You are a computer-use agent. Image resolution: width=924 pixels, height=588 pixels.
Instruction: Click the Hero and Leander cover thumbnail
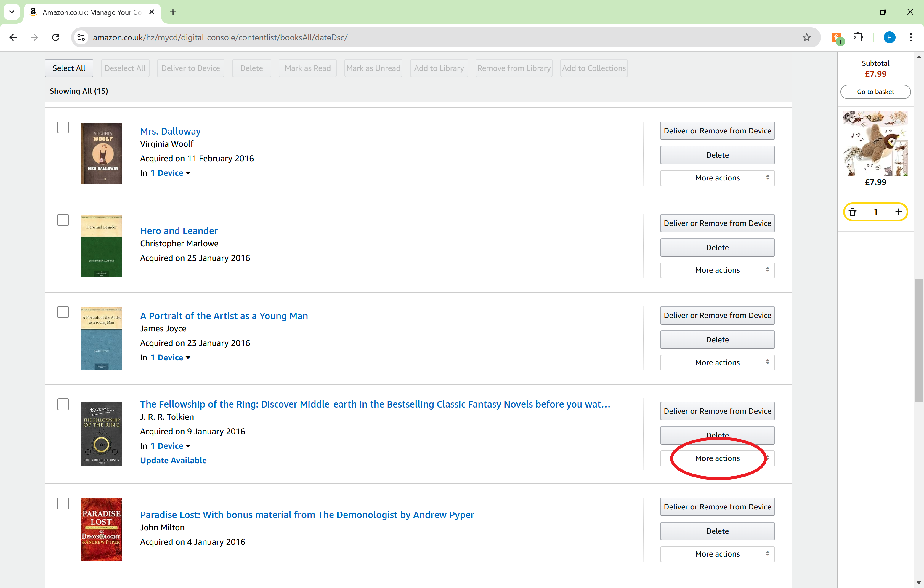tap(101, 246)
